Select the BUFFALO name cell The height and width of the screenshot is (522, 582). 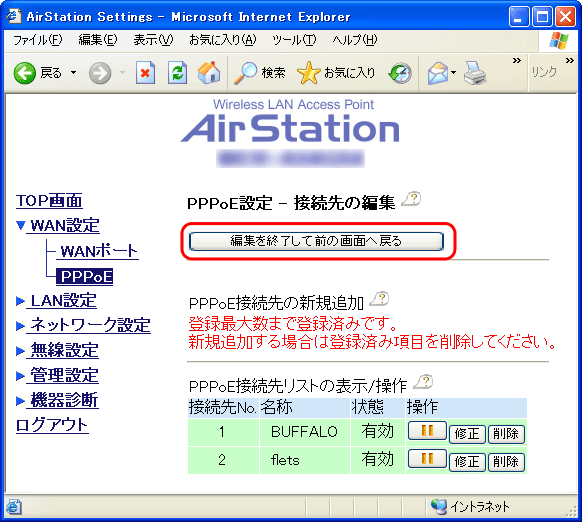click(x=305, y=432)
